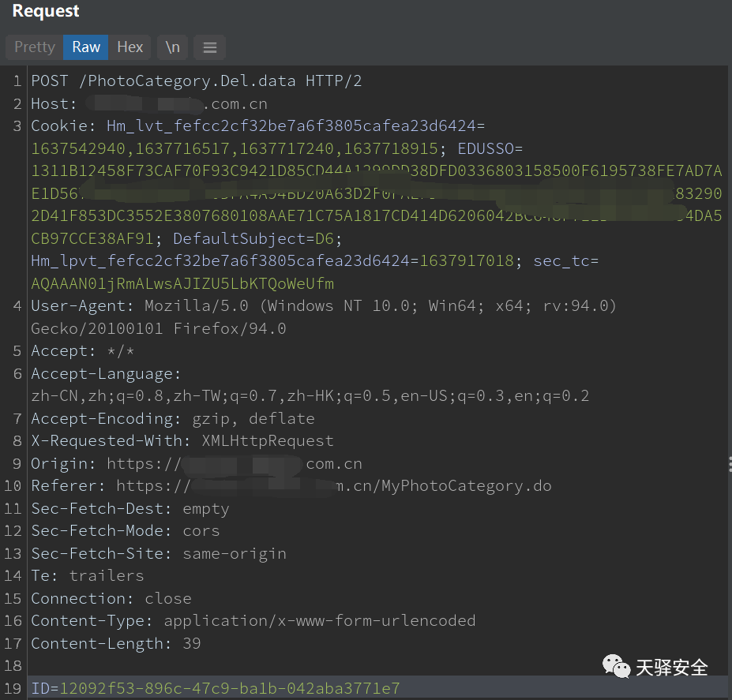
Task: Click the Content-Type application/x-www-form-urlencoded value
Action: point(320,621)
